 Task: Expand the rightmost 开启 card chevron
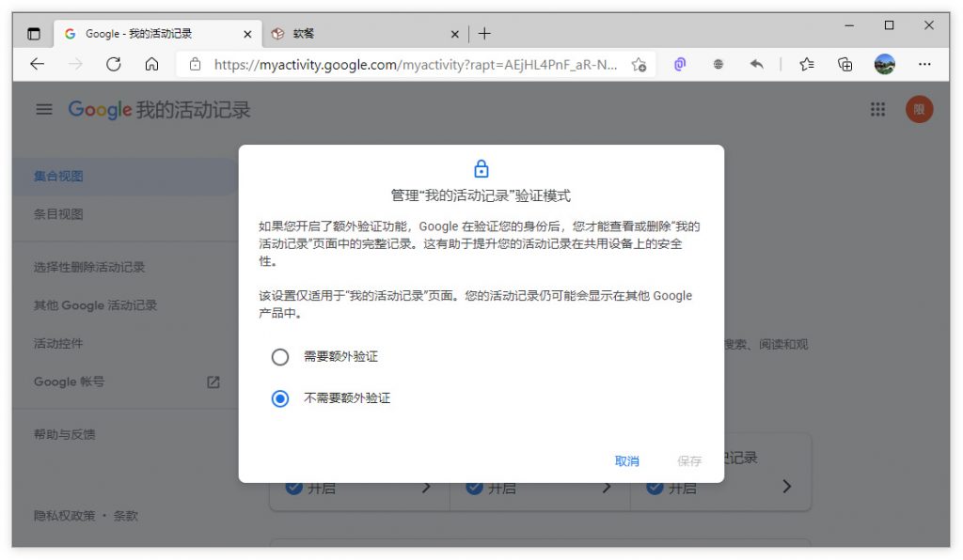787,487
